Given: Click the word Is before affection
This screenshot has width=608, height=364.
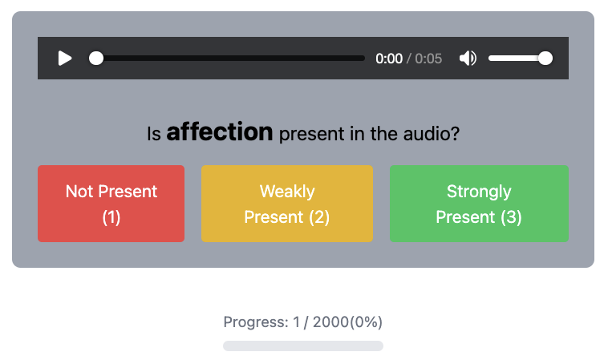Looking at the screenshot, I should [x=154, y=133].
